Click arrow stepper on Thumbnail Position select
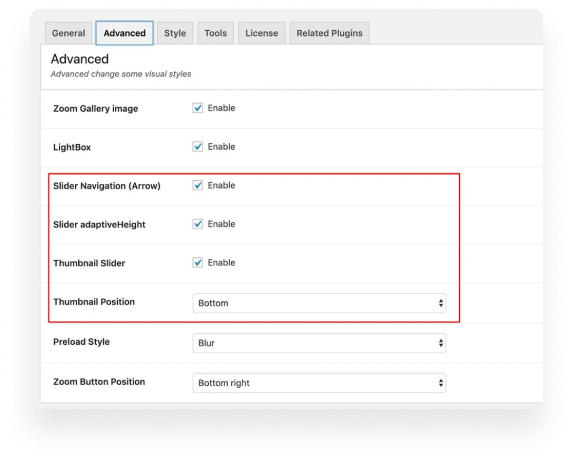The height and width of the screenshot is (460, 573). point(441,303)
